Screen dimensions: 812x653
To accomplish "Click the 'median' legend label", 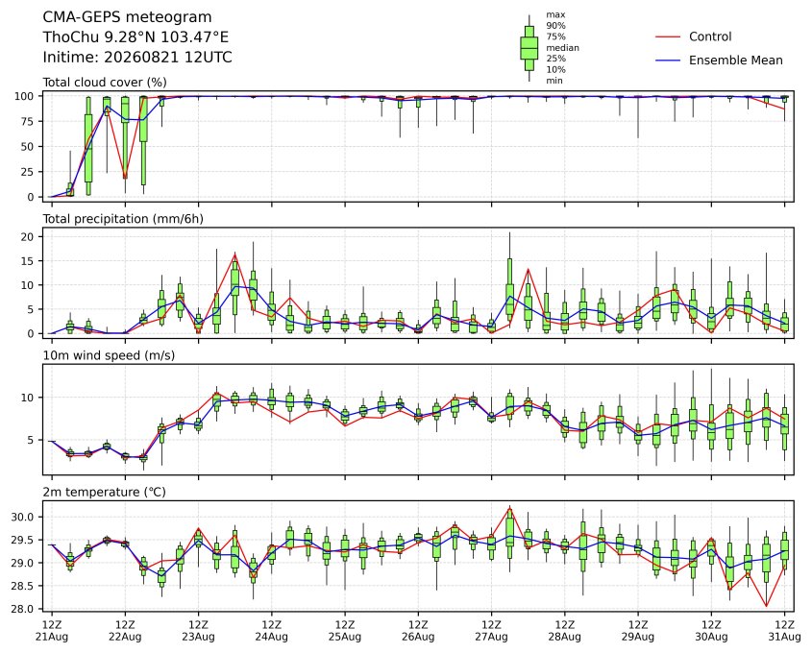I will [562, 48].
